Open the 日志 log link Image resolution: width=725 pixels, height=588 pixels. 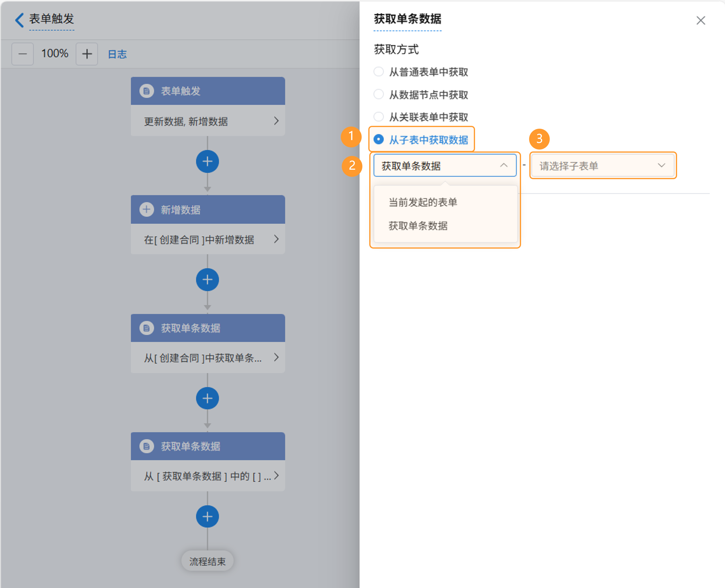click(117, 54)
